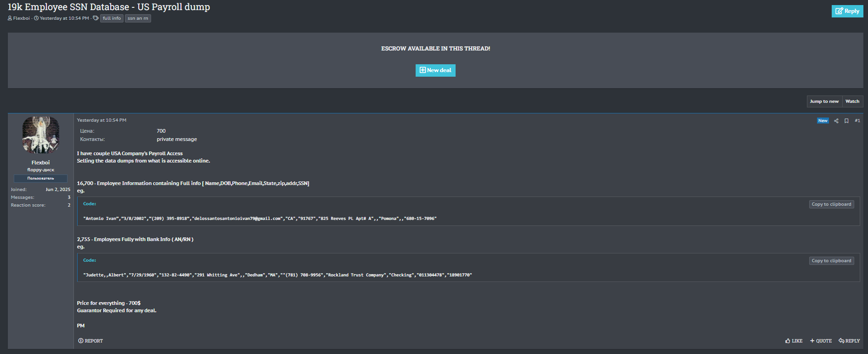The image size is (868, 354).
Task: Copy the second code block to clipboard
Action: 831,261
